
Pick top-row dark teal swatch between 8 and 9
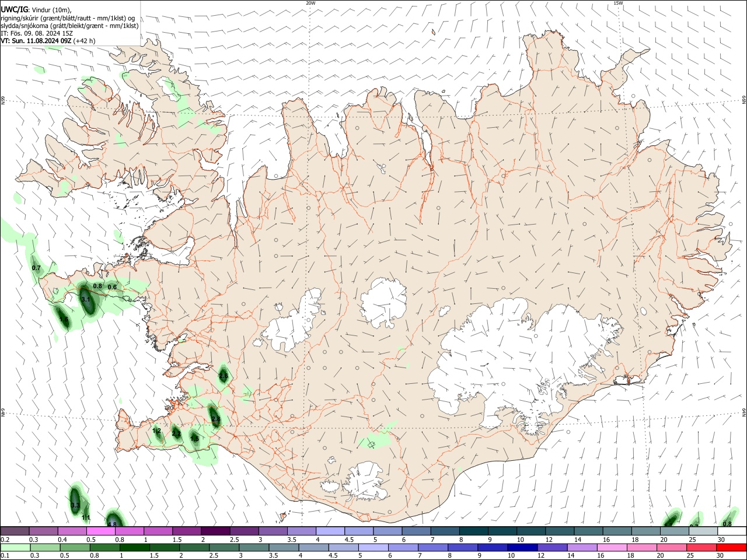[x=473, y=531]
